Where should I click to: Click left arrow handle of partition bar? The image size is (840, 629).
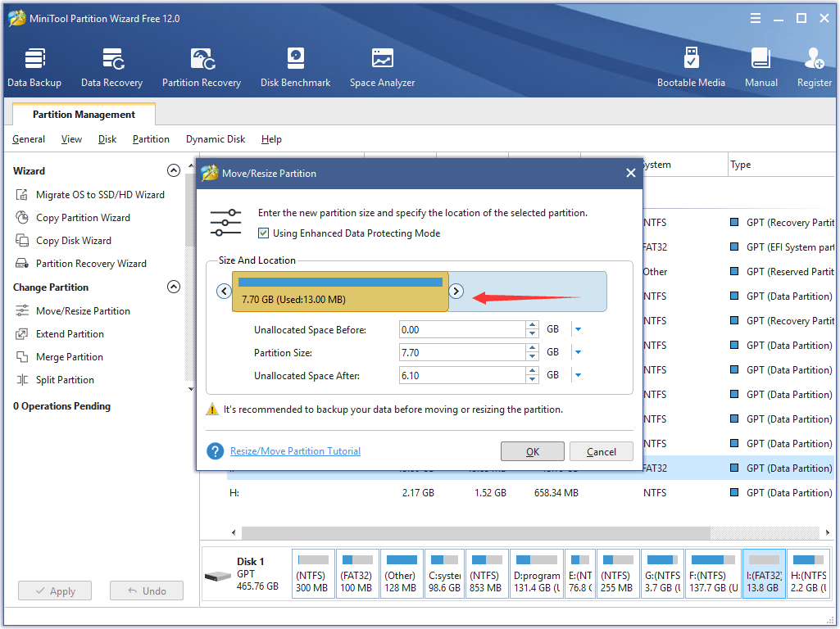(x=224, y=292)
